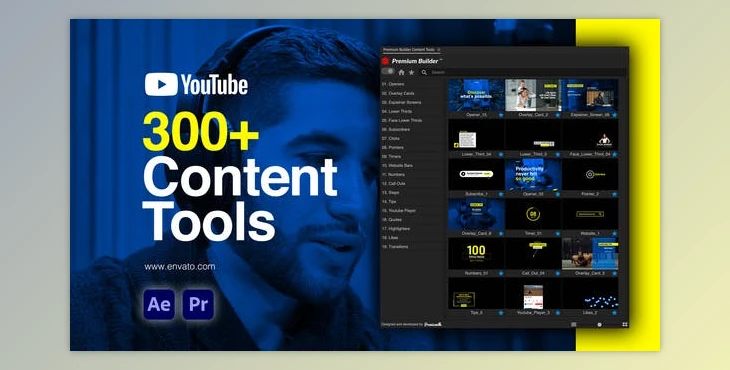Favorite the Lower_Third_2 item star
The height and width of the screenshot is (370, 730).
[x=558, y=154]
